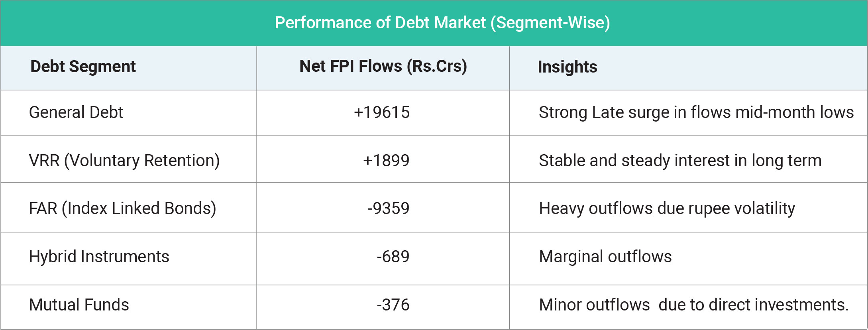
Task: Click the -689 value cell
Action: coord(393,257)
